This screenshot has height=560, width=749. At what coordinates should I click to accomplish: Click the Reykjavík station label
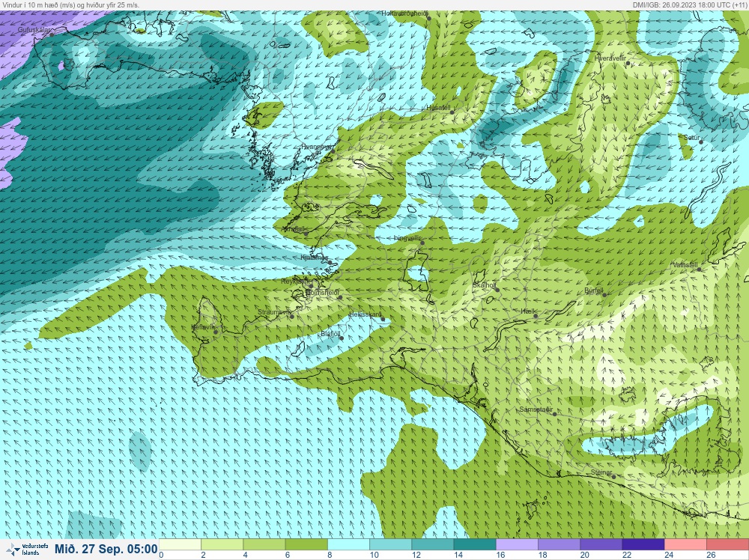coord(295,281)
